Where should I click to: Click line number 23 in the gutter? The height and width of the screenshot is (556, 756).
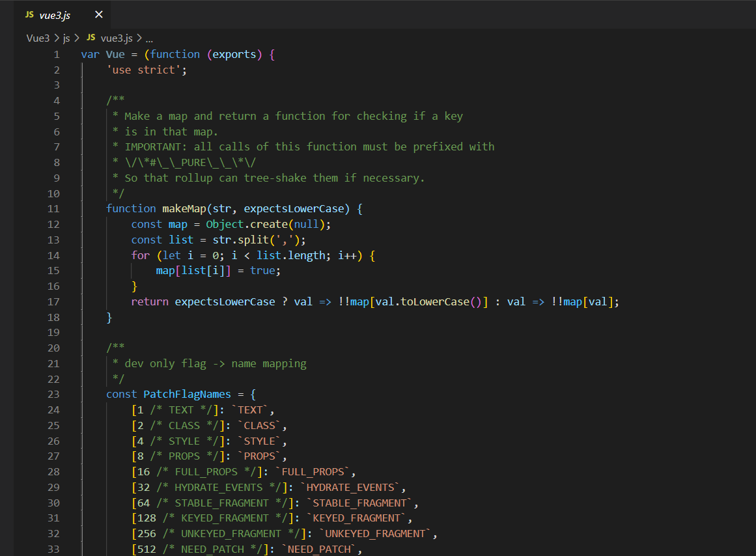pos(53,395)
